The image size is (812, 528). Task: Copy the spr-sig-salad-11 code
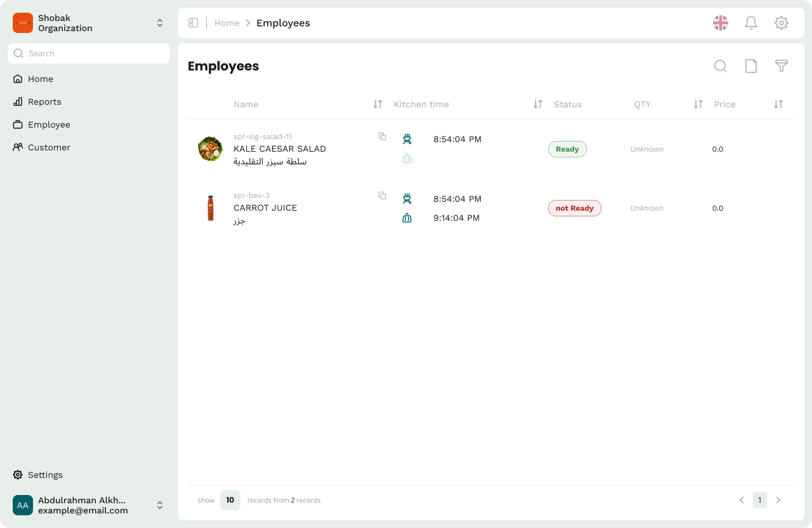click(382, 136)
